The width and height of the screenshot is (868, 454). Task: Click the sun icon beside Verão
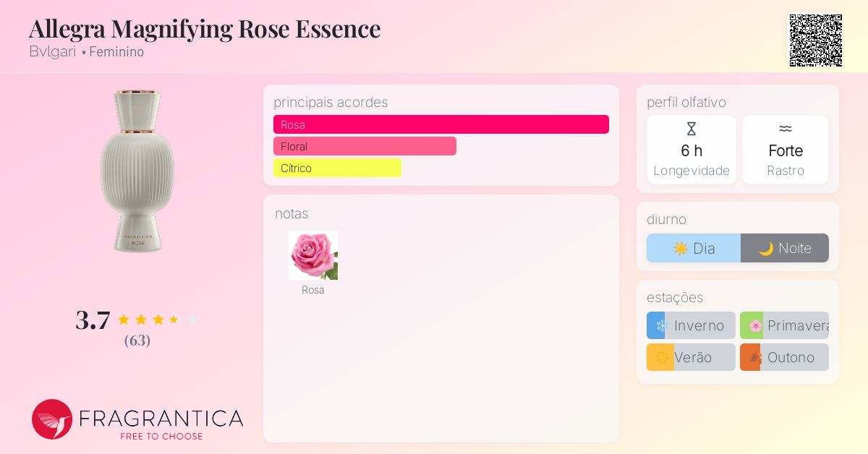(660, 357)
